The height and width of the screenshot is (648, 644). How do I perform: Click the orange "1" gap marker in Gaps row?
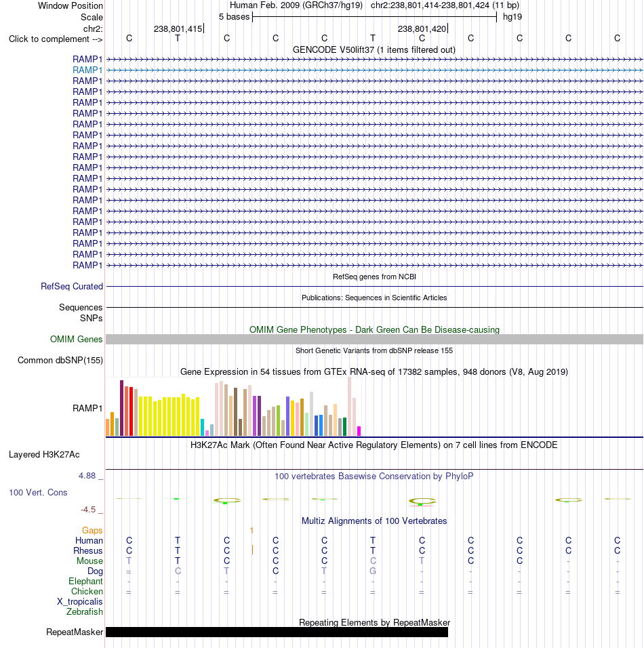click(251, 530)
